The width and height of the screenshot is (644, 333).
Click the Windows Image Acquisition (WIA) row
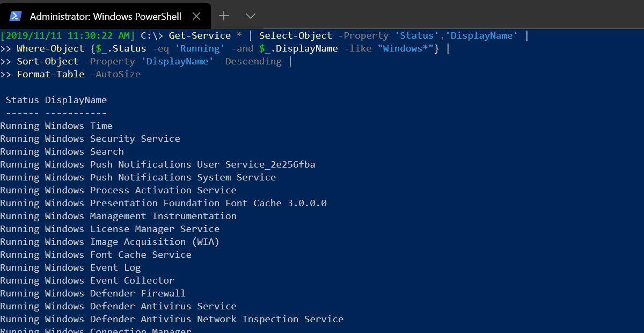click(x=110, y=242)
